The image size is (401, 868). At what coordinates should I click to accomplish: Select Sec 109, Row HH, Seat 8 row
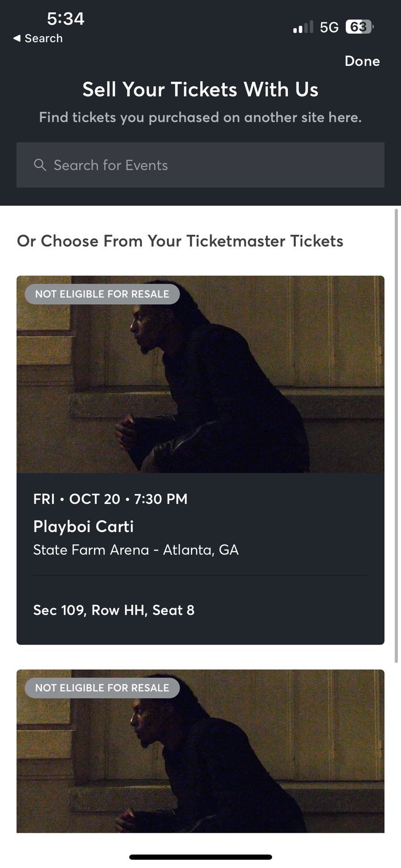[114, 610]
